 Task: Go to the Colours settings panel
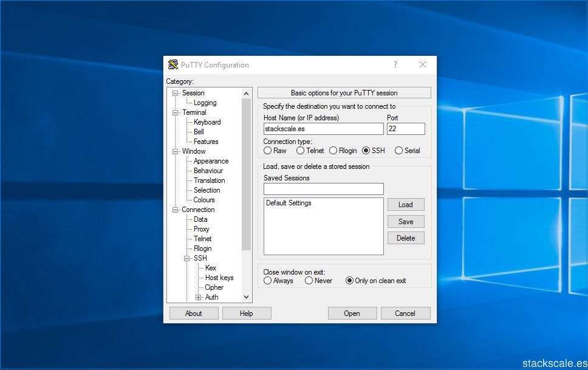(x=204, y=200)
